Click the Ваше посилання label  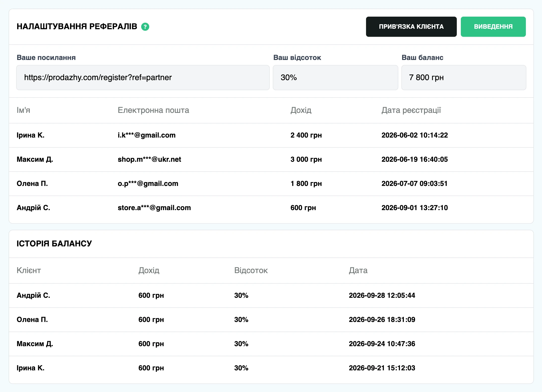46,58
